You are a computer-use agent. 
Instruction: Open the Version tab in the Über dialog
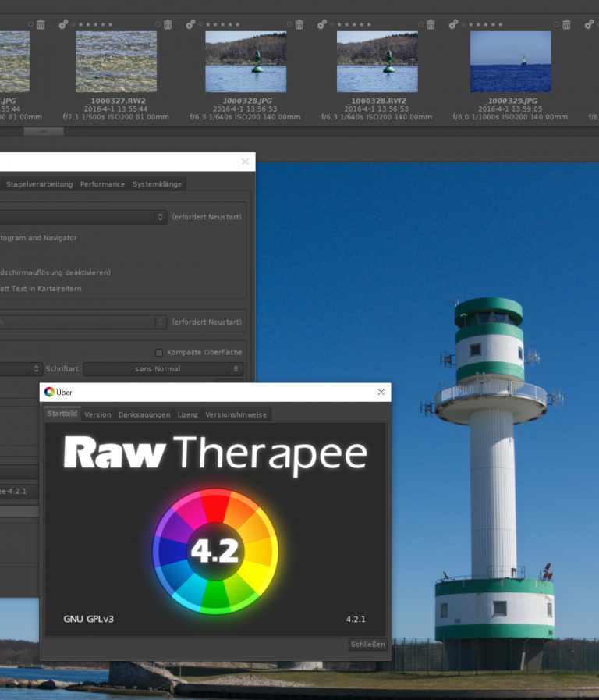tap(97, 414)
